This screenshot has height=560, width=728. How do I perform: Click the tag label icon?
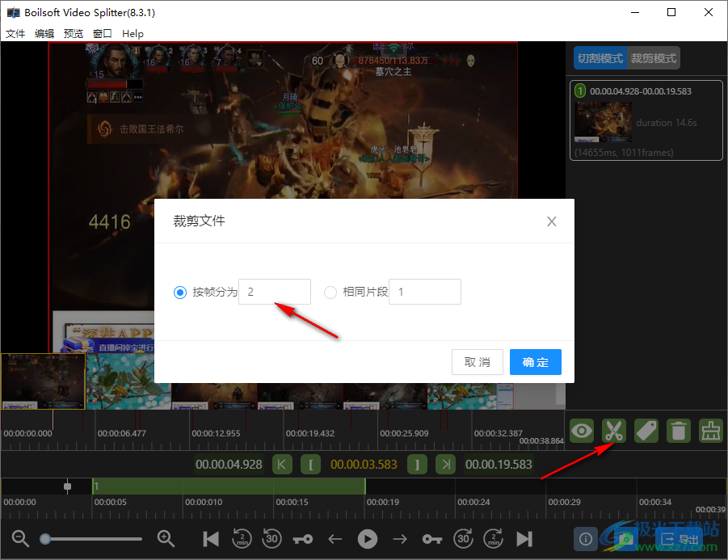tap(646, 431)
